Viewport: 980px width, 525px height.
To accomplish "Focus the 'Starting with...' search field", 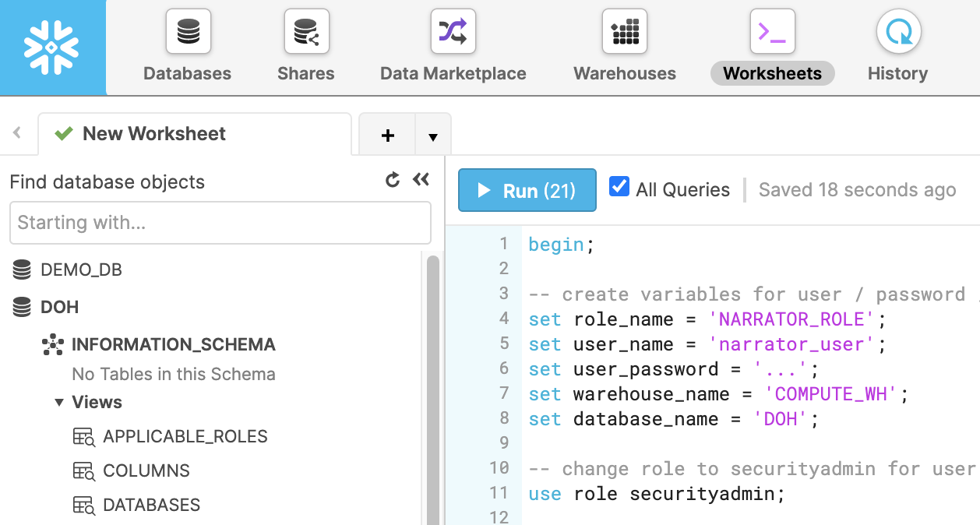I will 220,223.
